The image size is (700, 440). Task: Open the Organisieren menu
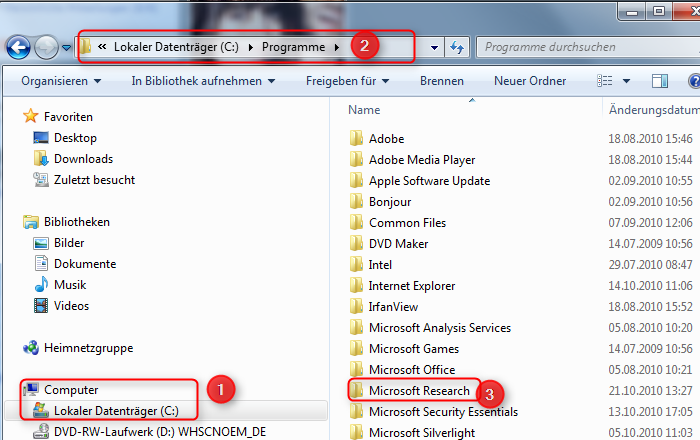click(x=61, y=81)
